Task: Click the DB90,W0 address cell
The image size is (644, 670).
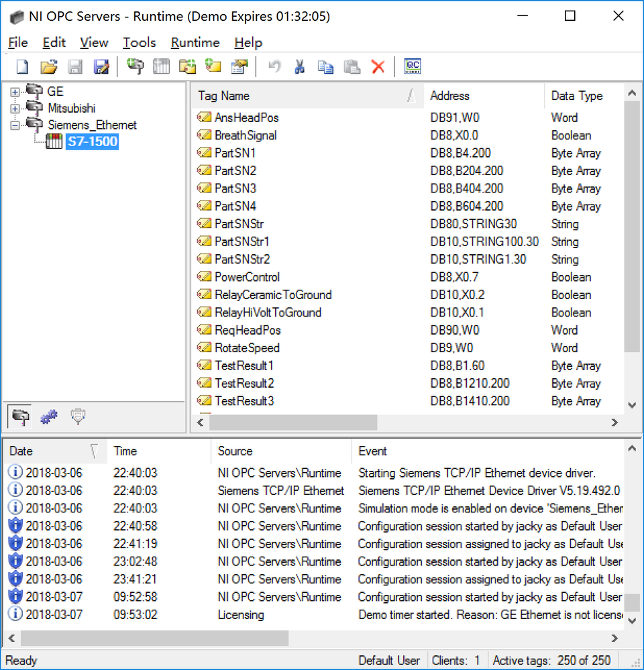Action: tap(455, 330)
